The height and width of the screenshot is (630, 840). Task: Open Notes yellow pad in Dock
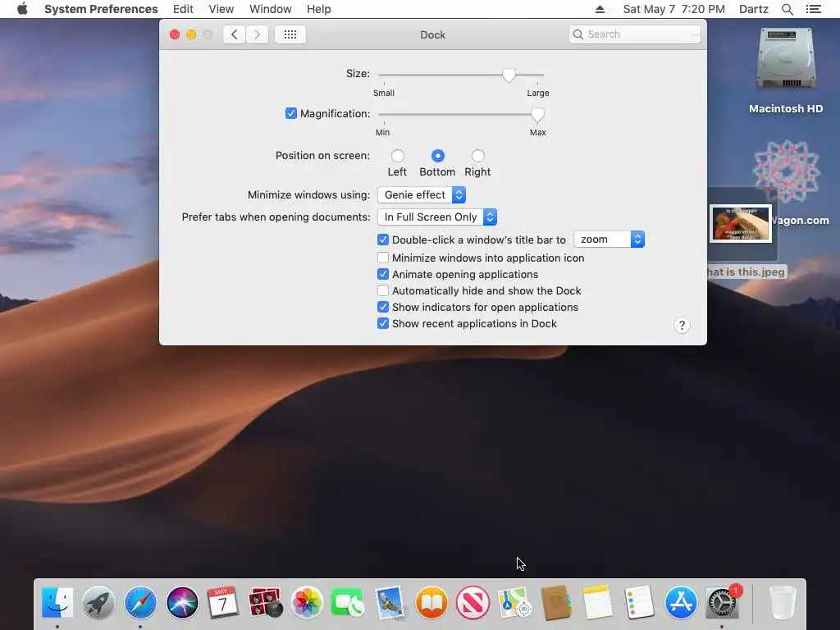[x=597, y=603]
